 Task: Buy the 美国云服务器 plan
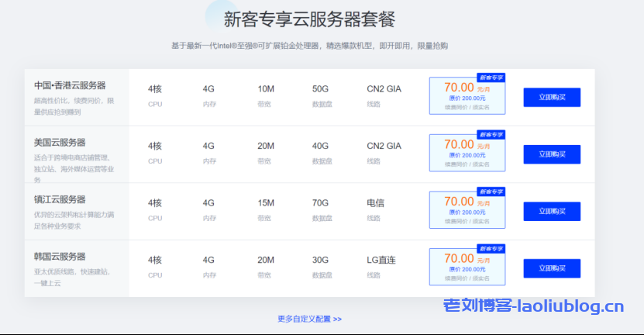tap(552, 154)
